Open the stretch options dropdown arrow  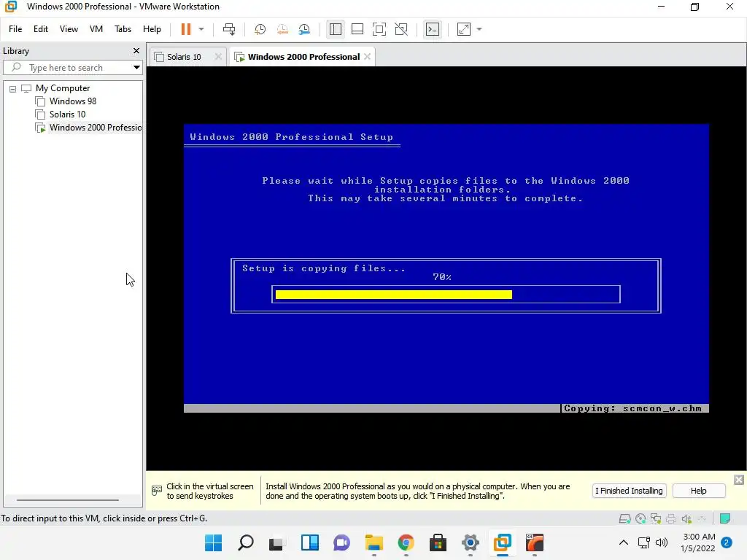point(479,29)
